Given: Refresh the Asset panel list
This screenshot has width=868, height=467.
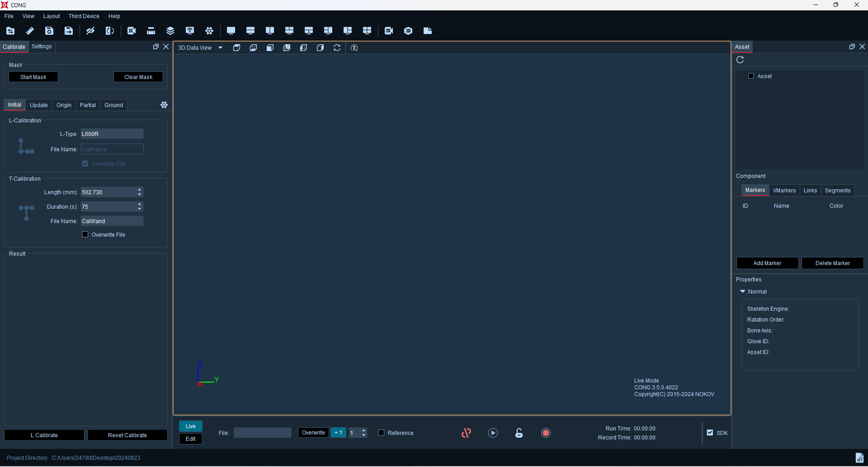Looking at the screenshot, I should click(x=740, y=60).
